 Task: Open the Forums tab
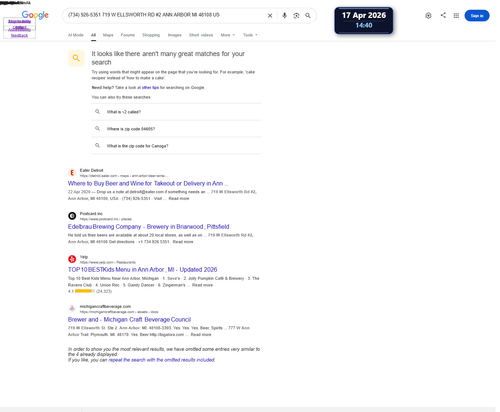coord(128,35)
